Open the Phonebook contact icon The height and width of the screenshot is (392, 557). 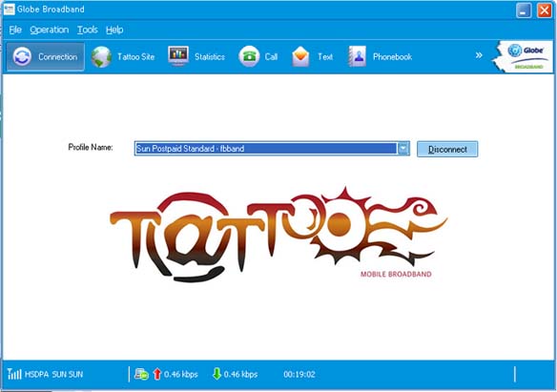tap(357, 56)
